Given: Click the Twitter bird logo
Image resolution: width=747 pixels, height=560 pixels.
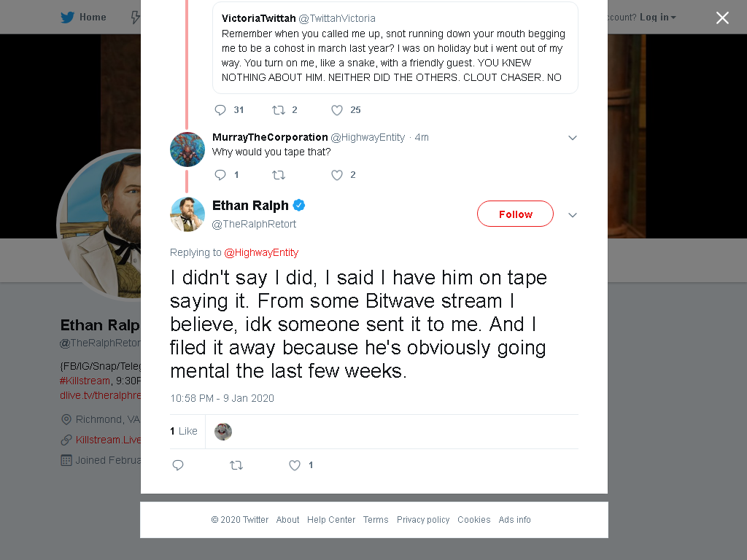Looking at the screenshot, I should click(68, 17).
